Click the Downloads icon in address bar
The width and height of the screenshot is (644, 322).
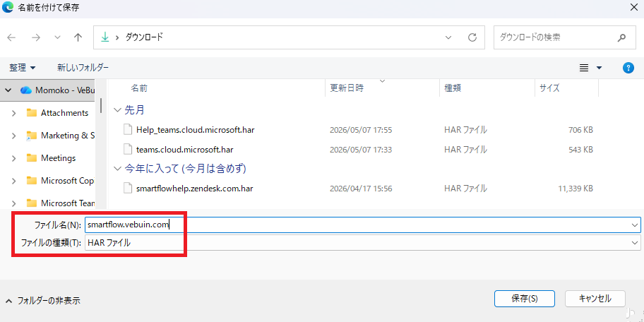pos(105,37)
